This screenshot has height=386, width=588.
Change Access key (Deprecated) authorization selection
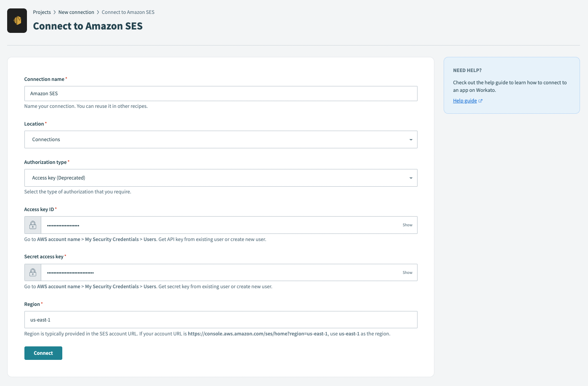tap(221, 177)
